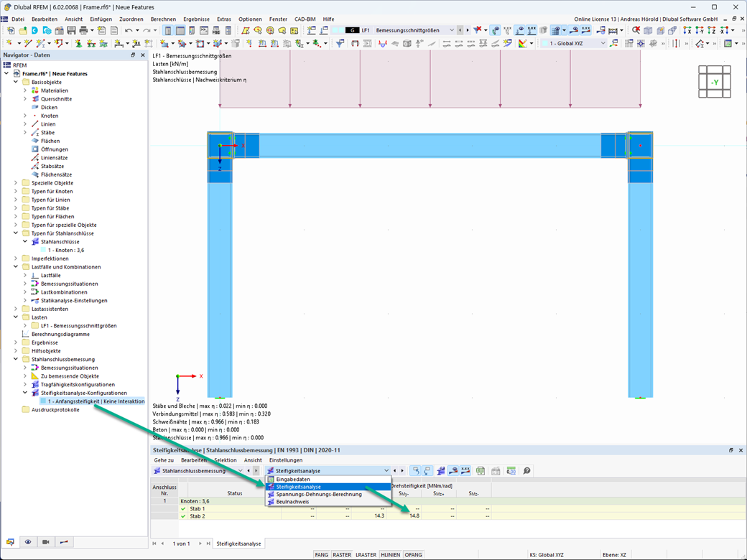This screenshot has height=560, width=747.
Task: Click the Print icon in toolbar
Action: 83,30
